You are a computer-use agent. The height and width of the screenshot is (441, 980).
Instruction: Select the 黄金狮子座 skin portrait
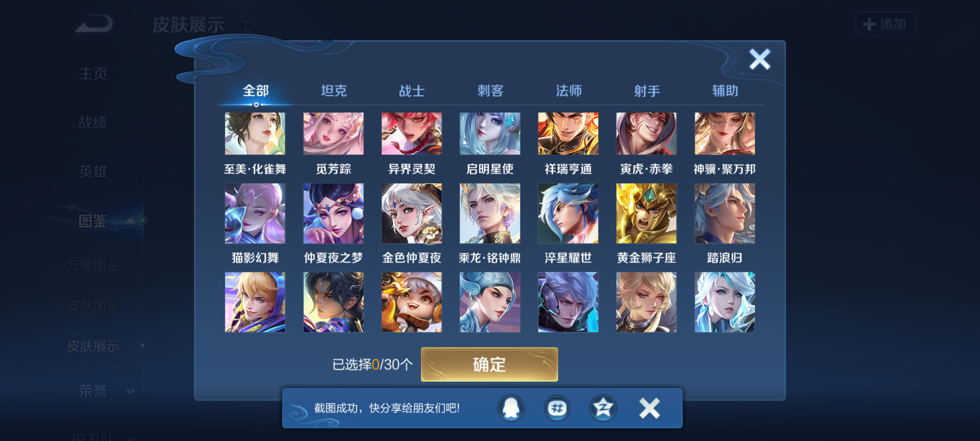[646, 213]
